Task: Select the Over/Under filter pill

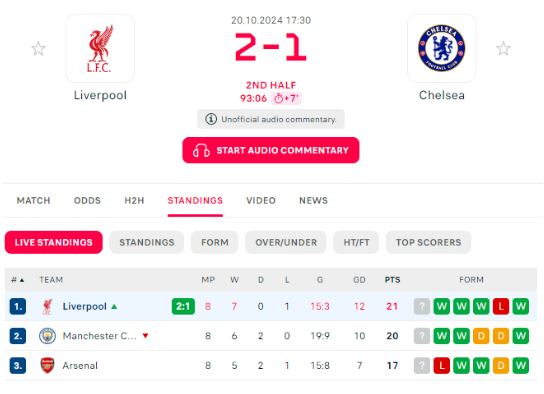Action: (x=286, y=242)
